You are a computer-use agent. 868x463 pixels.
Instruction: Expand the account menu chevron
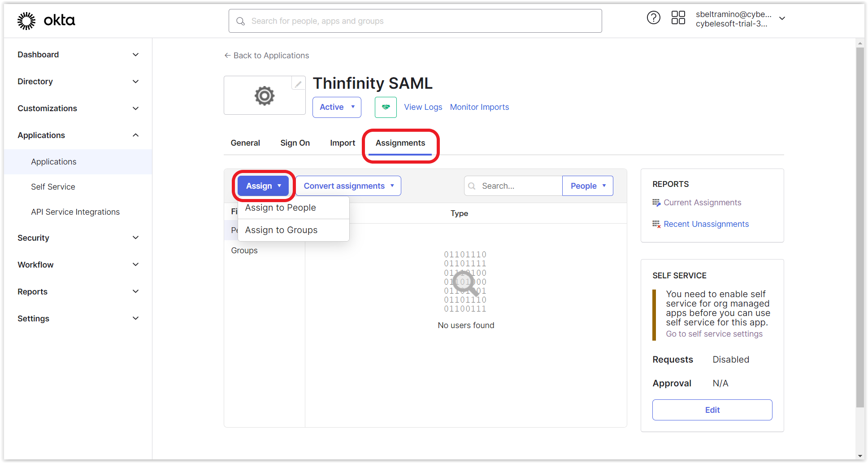782,18
